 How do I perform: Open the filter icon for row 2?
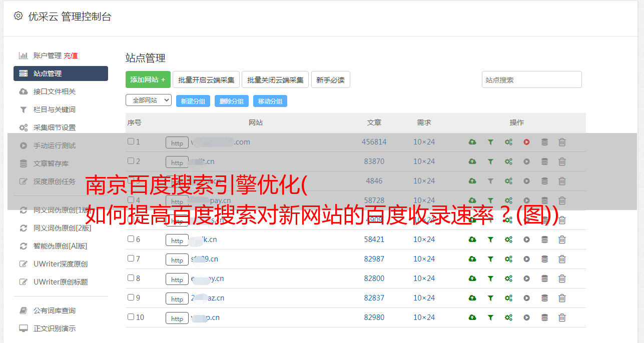click(490, 161)
